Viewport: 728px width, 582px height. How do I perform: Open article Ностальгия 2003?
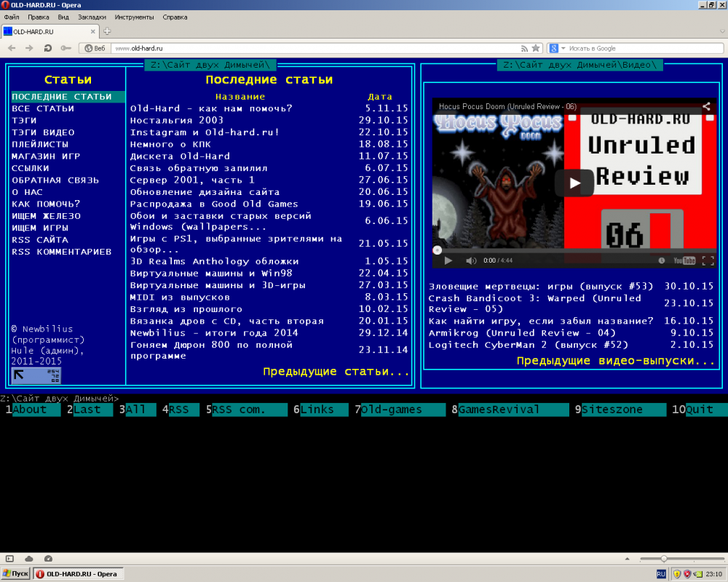177,120
